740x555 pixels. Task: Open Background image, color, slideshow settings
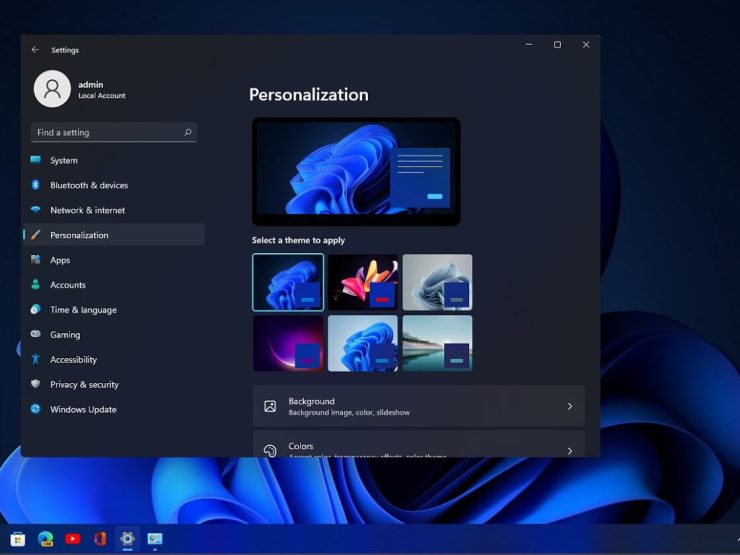click(x=419, y=406)
